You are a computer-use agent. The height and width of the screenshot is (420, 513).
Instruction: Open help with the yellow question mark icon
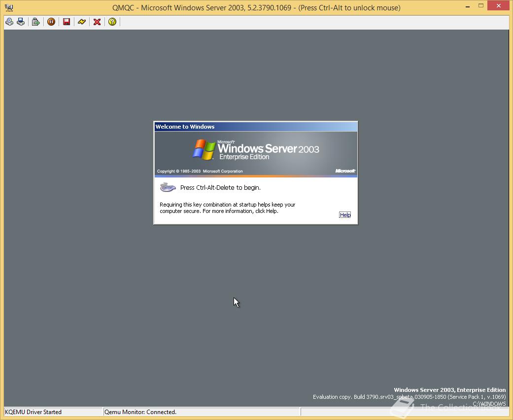coord(112,22)
